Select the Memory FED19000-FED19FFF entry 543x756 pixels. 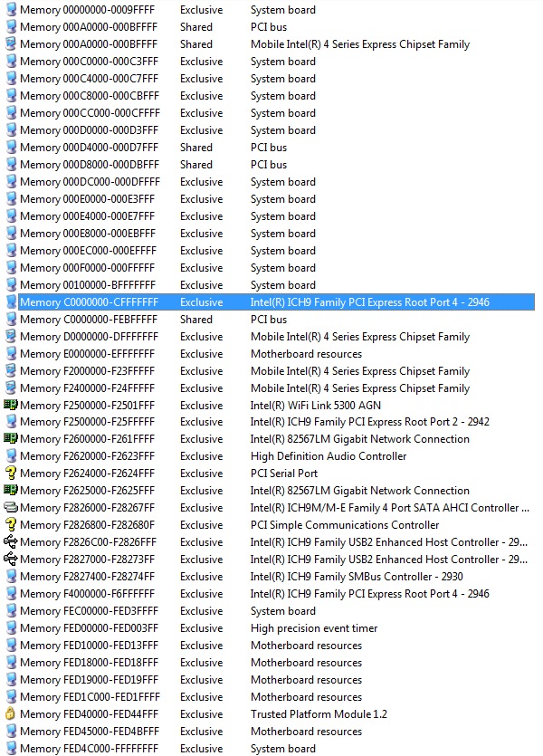point(270,680)
